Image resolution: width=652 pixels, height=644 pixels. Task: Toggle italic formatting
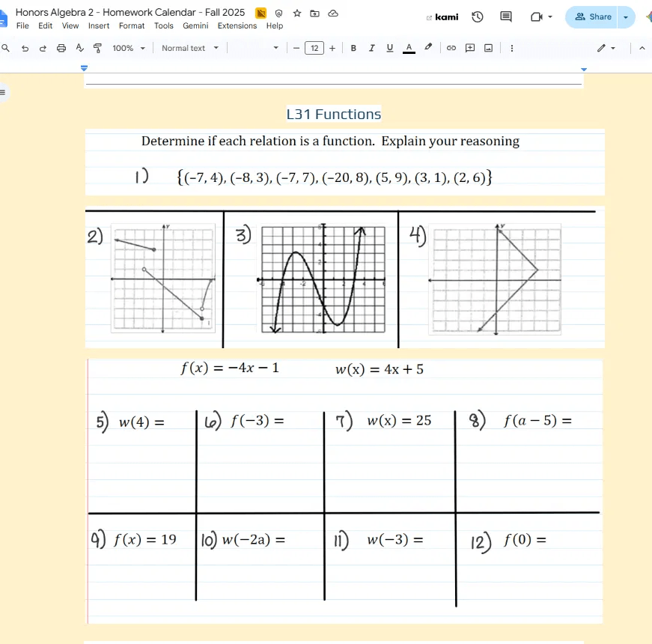click(372, 48)
